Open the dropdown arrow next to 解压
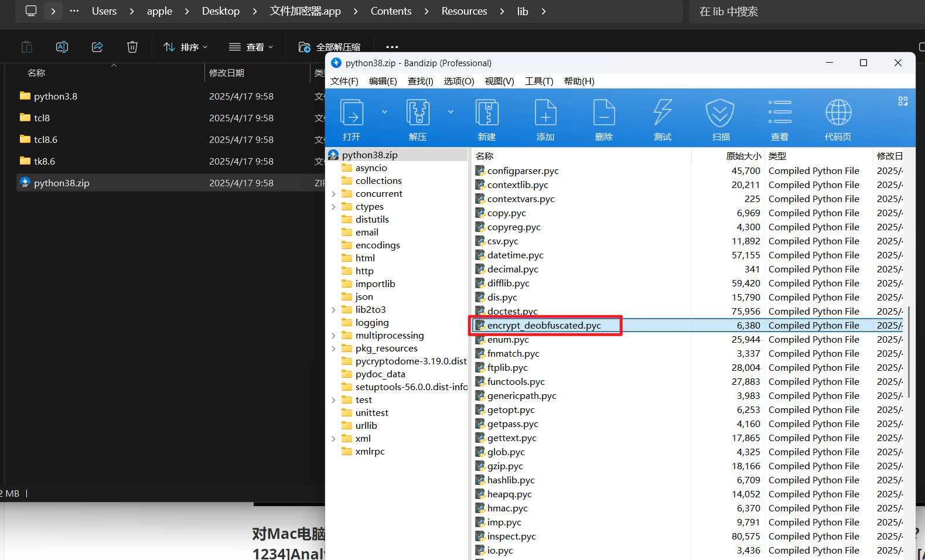 click(x=450, y=112)
